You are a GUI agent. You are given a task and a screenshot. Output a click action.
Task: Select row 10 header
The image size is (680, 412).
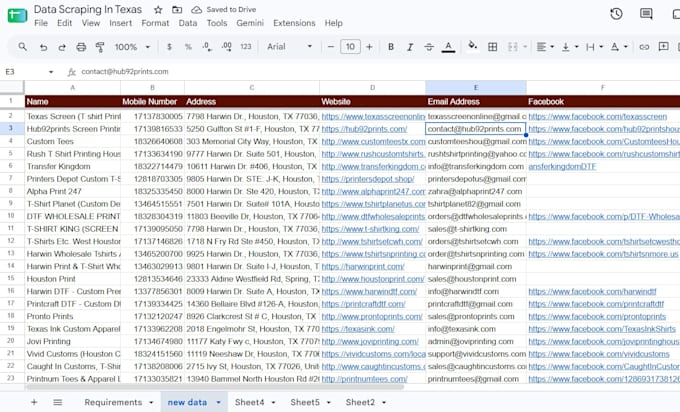[11, 216]
